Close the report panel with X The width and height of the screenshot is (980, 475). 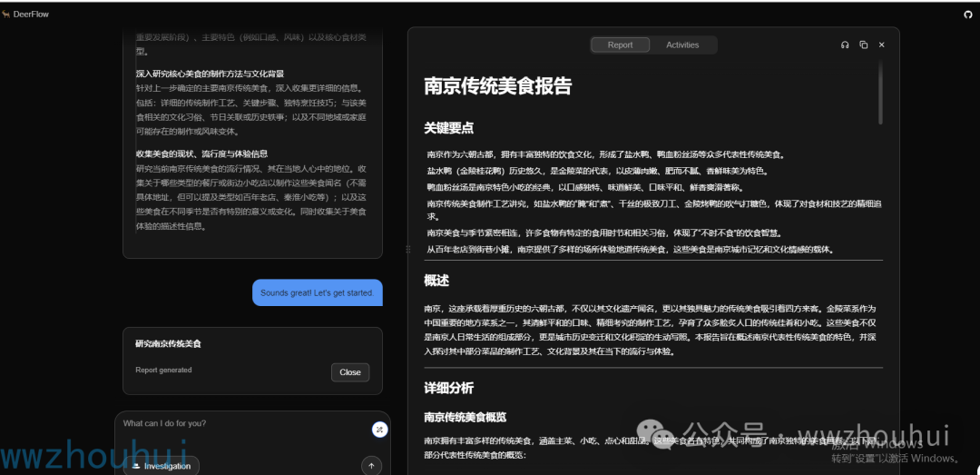(881, 45)
